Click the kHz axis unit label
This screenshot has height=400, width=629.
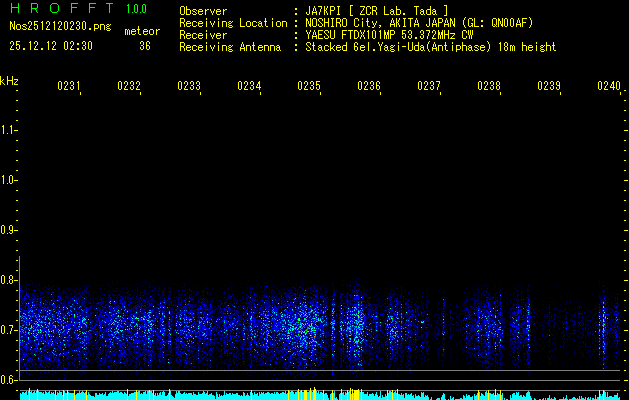point(9,80)
